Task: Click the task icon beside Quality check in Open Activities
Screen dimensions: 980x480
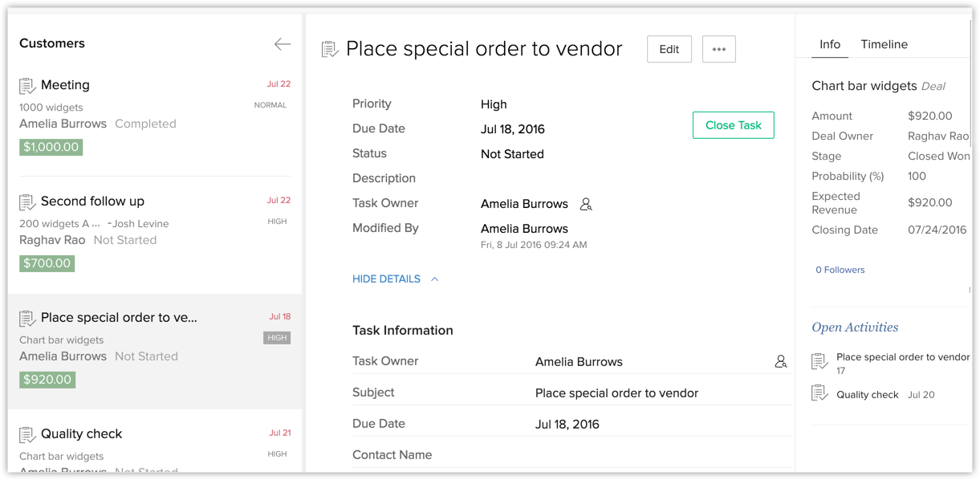Action: point(819,393)
